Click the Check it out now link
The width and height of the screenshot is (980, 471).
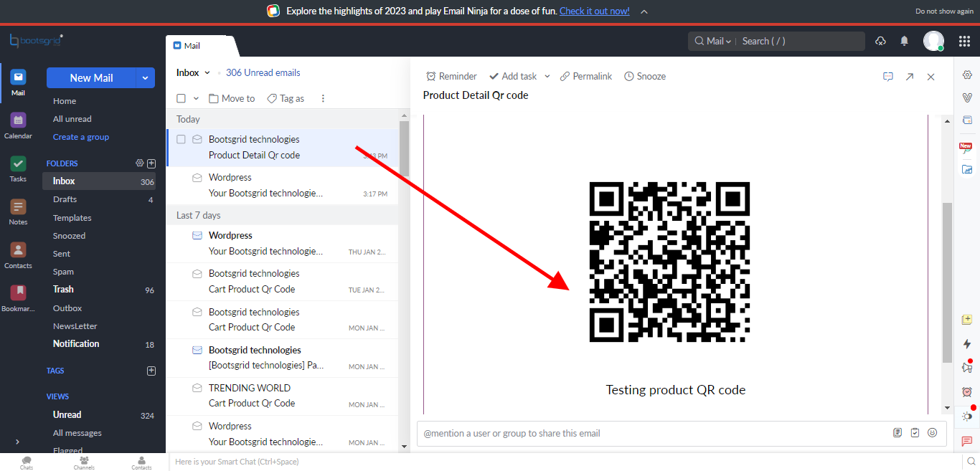(x=594, y=11)
